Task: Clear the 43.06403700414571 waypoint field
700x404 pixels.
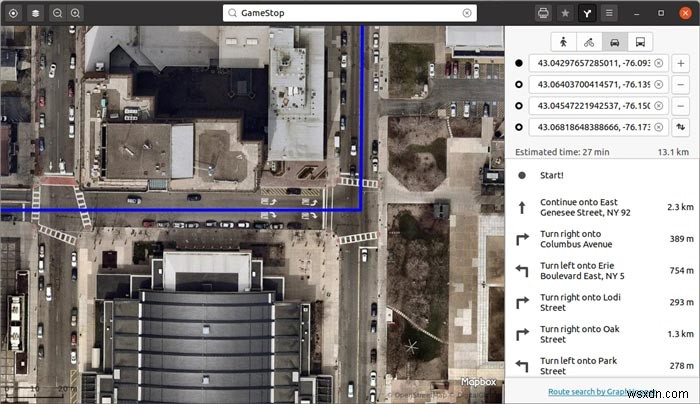Action: (x=658, y=84)
